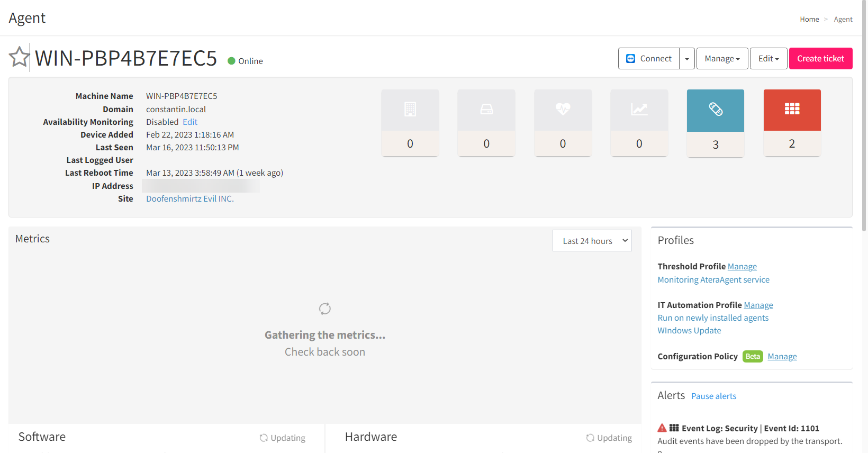Open the Edit dropdown in the header
The height and width of the screenshot is (453, 868).
[768, 59]
